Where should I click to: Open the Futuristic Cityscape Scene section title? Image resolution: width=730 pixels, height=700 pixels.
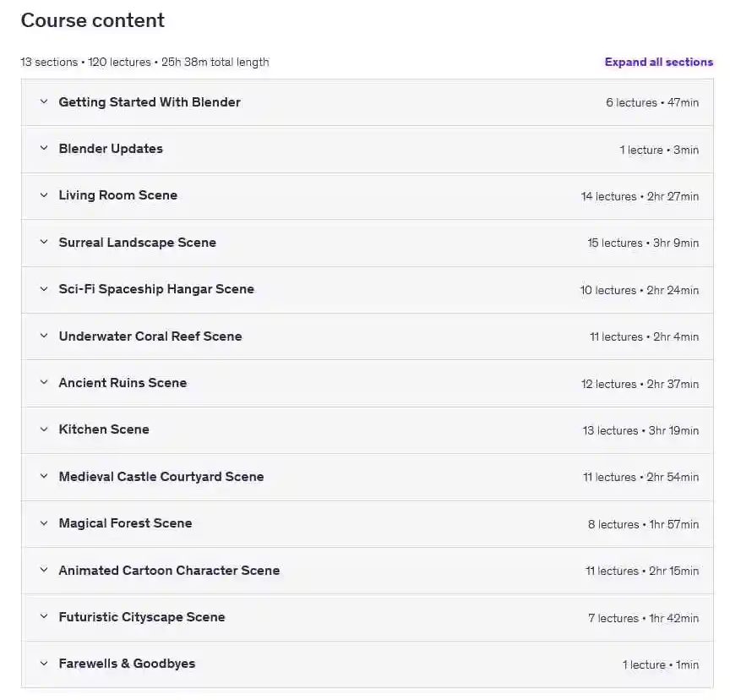pos(142,617)
